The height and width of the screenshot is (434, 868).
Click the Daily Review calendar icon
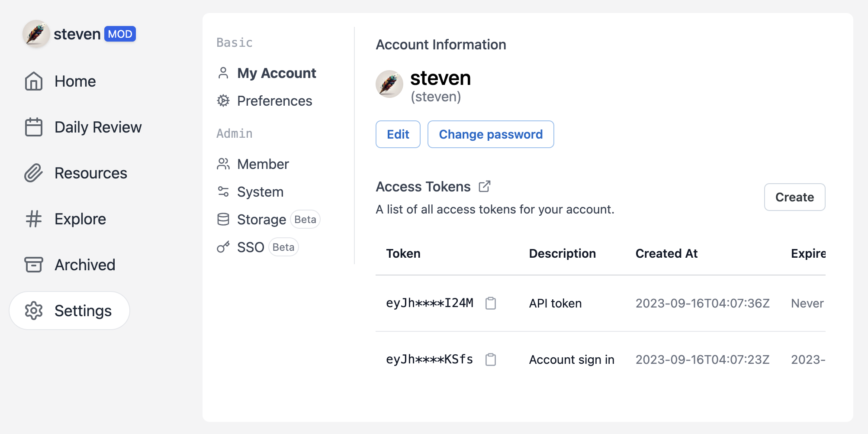click(34, 127)
